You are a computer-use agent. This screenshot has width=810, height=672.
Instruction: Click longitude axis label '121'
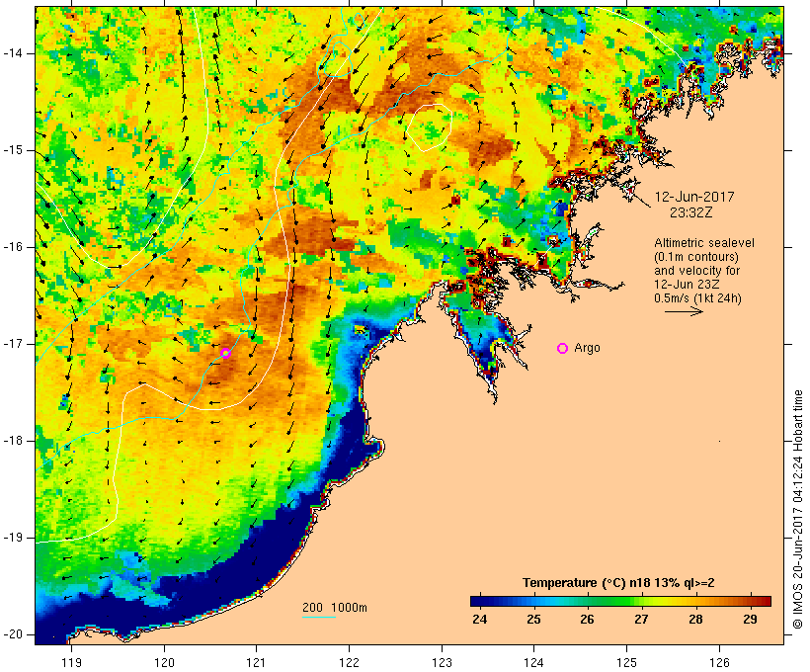[x=256, y=662]
